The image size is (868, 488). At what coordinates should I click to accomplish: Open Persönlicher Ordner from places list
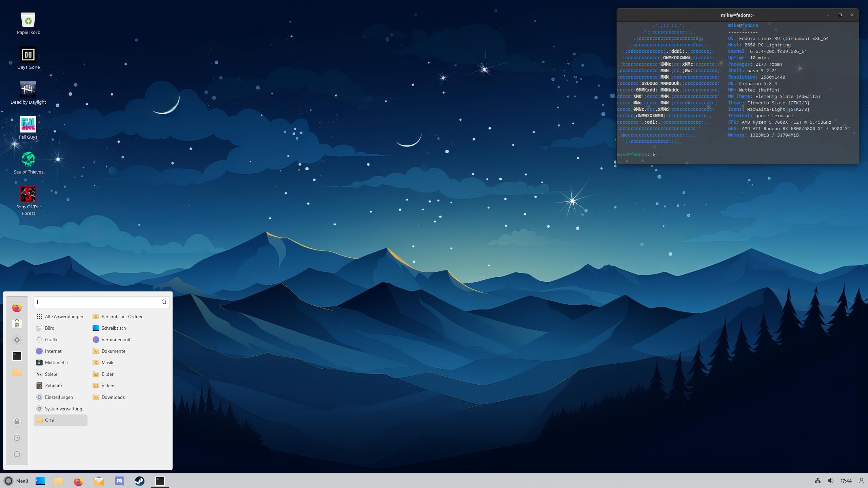point(122,317)
